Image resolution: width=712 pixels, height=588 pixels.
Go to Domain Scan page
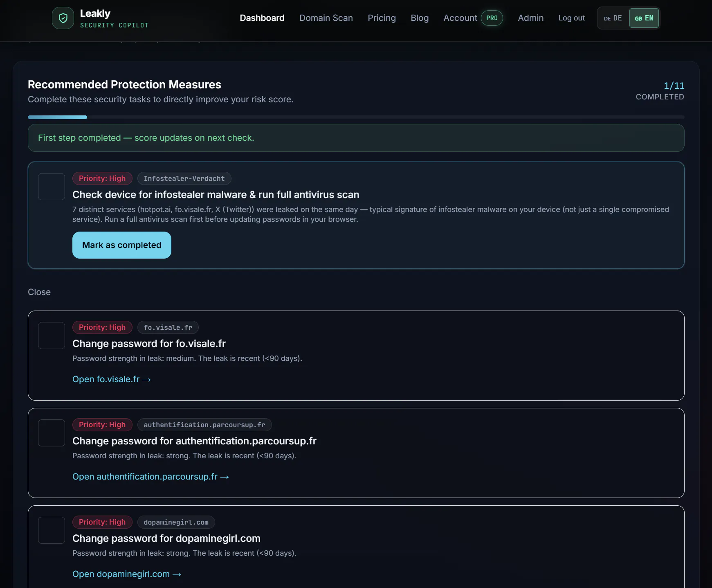point(326,18)
